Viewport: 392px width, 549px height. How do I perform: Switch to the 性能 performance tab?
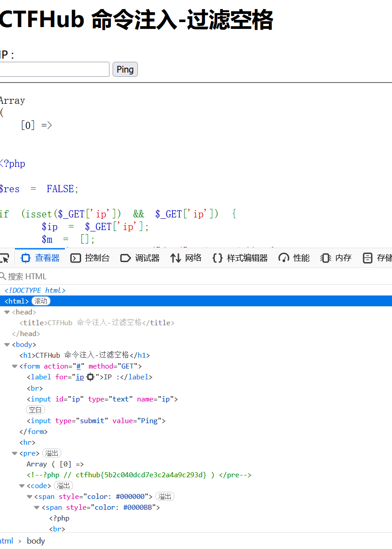pos(294,258)
